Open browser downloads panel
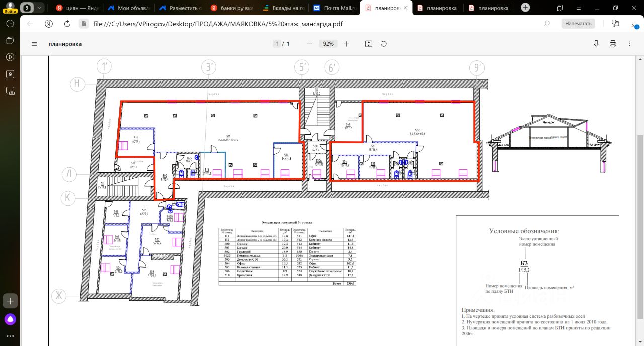 point(634,24)
